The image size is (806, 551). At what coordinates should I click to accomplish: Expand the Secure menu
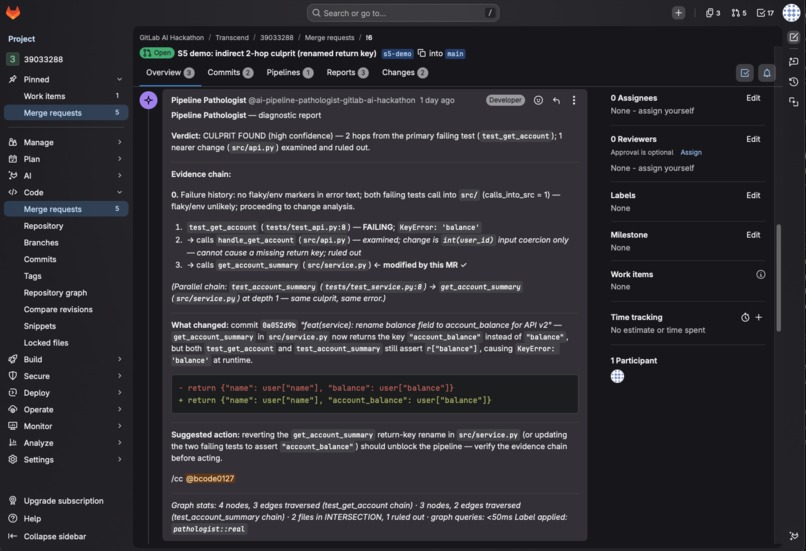(66, 376)
